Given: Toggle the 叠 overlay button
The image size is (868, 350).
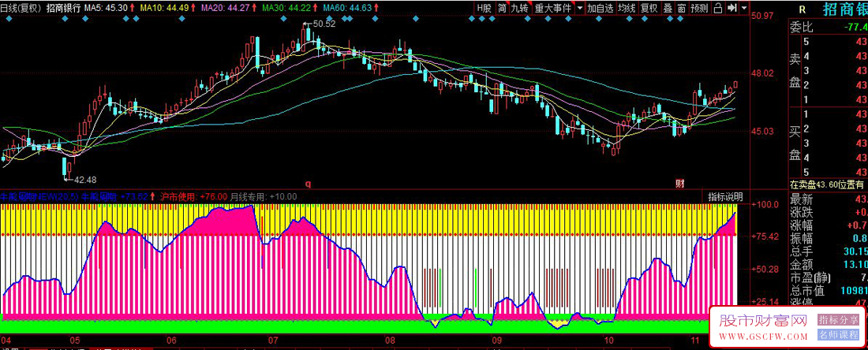Looking at the screenshot, I should point(668,9).
